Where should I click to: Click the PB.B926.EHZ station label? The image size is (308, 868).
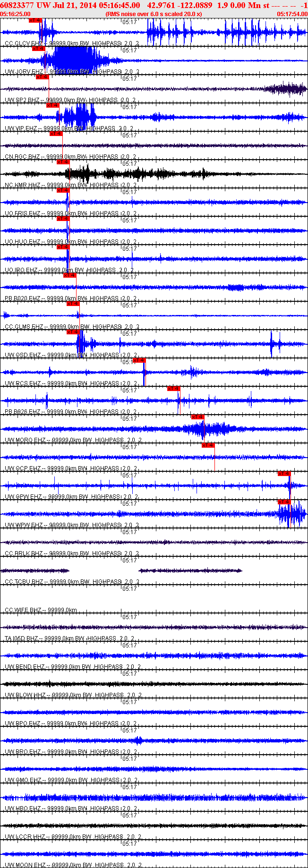[x=23, y=412]
